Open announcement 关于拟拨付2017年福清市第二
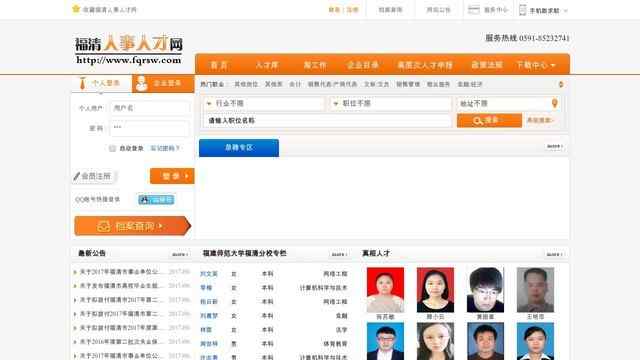This screenshot has width=640, height=360. (x=121, y=314)
